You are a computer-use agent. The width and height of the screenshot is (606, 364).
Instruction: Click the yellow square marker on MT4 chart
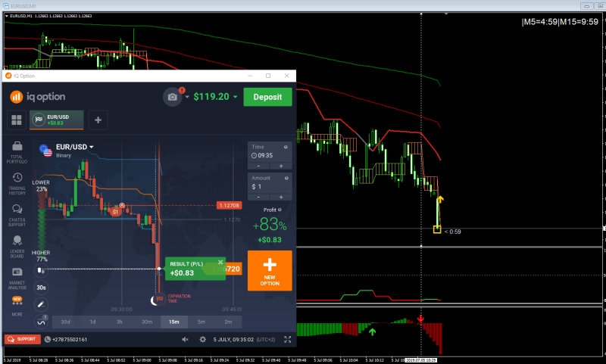[x=437, y=229]
